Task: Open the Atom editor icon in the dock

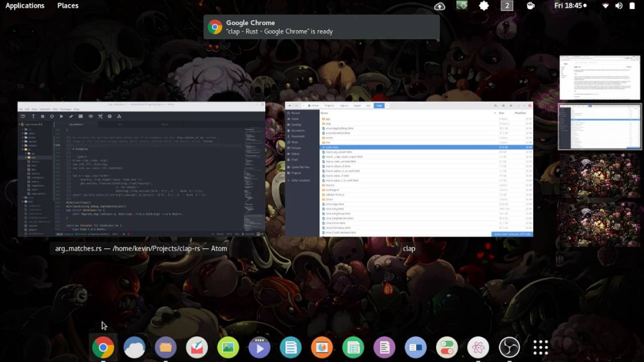Action: [478, 347]
